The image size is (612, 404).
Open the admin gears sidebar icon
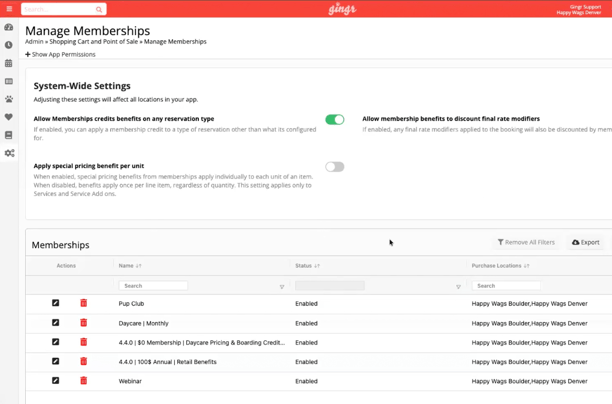coord(9,153)
